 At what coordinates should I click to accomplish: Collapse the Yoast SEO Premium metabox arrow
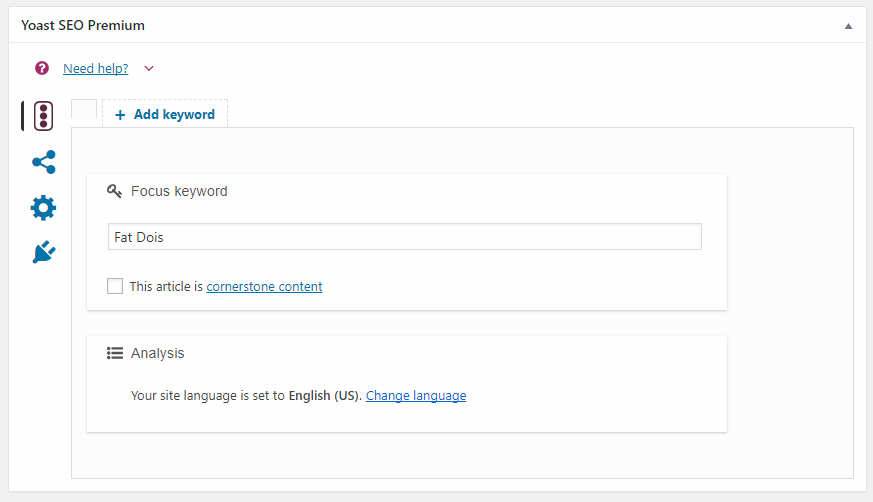tap(848, 26)
